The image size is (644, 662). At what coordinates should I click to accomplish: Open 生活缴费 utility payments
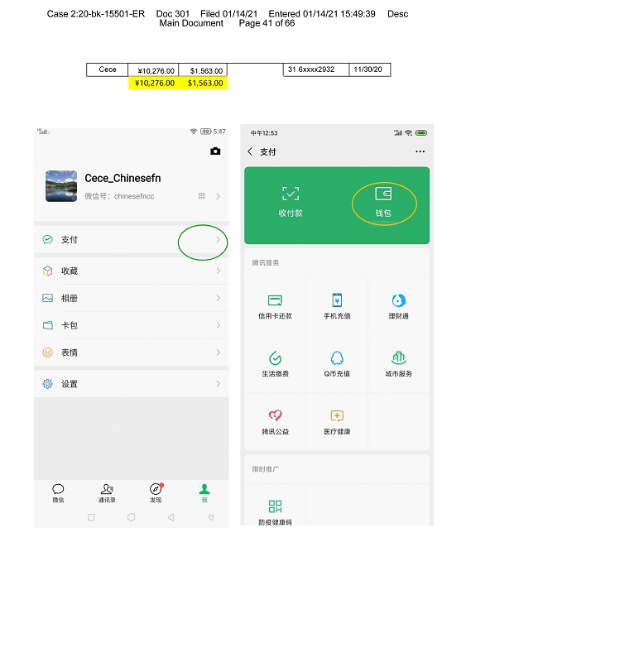coord(275,364)
